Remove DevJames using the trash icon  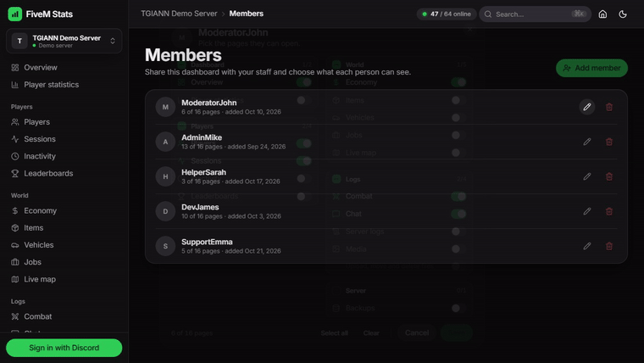(609, 211)
